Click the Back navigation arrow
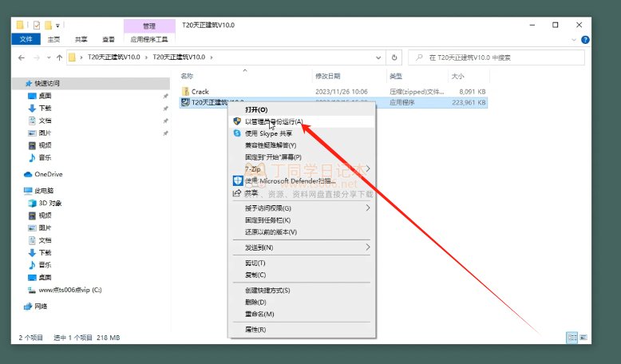Image resolution: width=621 pixels, height=364 pixels. 22,57
